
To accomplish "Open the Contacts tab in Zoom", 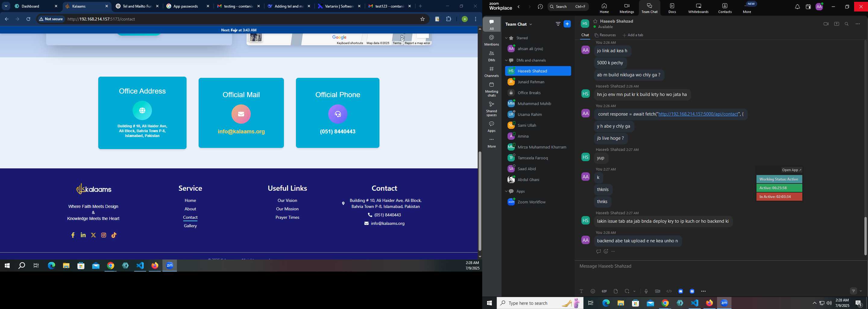I will 725,8.
